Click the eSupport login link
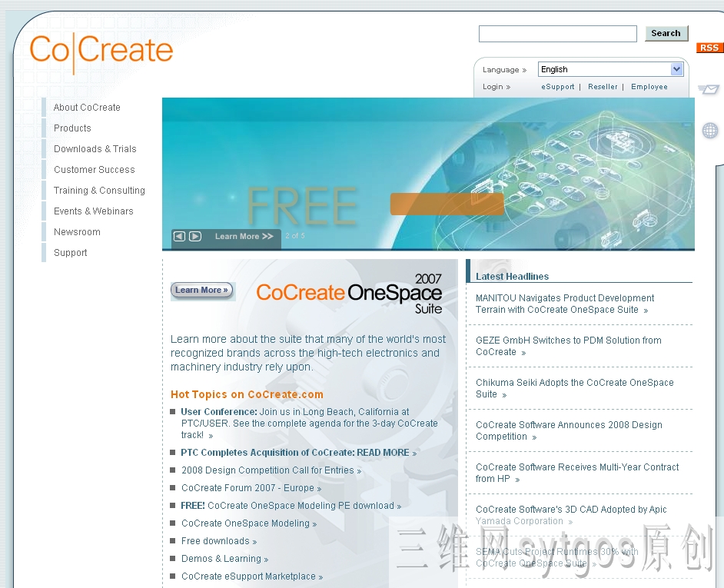Viewport: 724px width, 588px height. [x=558, y=87]
